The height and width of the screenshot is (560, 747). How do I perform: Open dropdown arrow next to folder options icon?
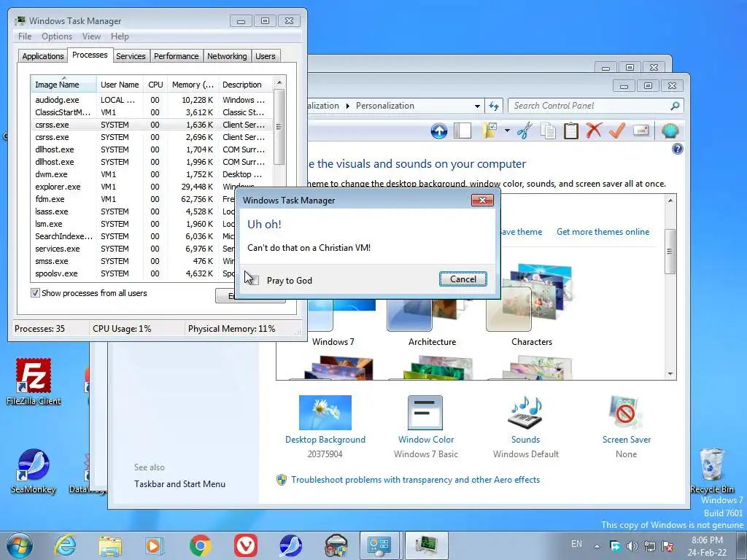tap(507, 131)
